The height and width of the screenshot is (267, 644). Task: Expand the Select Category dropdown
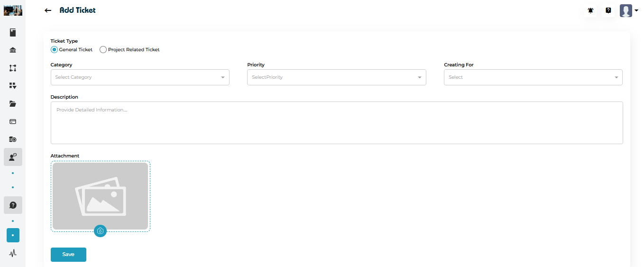pyautogui.click(x=140, y=77)
